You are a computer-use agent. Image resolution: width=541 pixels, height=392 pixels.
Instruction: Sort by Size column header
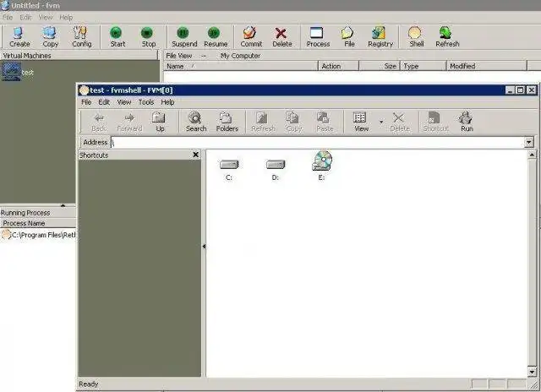(380, 66)
